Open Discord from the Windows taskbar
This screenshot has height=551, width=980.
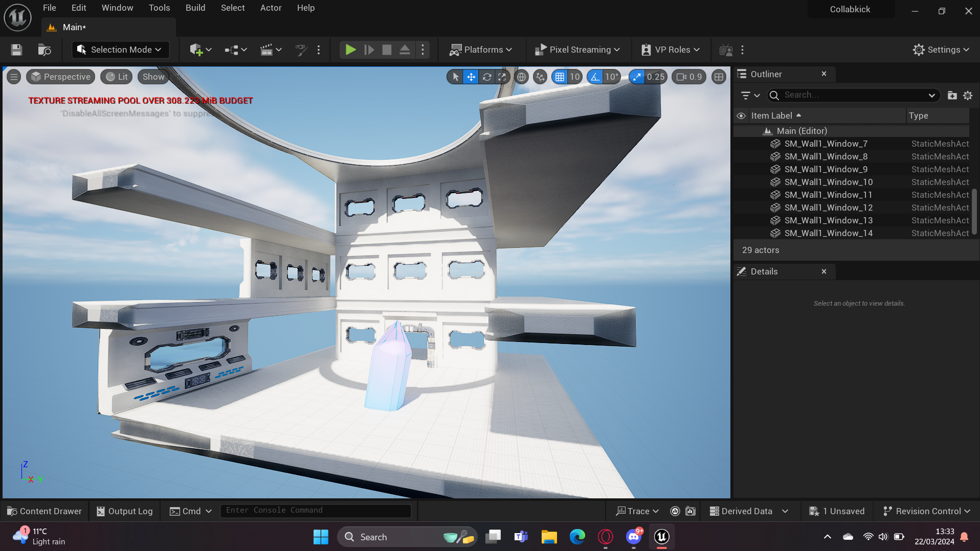(x=634, y=537)
